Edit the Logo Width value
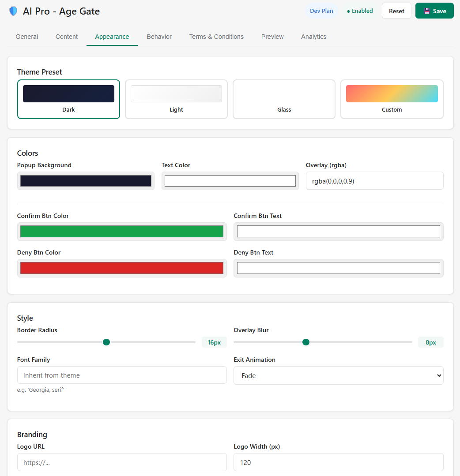The image size is (460, 476). coord(338,462)
